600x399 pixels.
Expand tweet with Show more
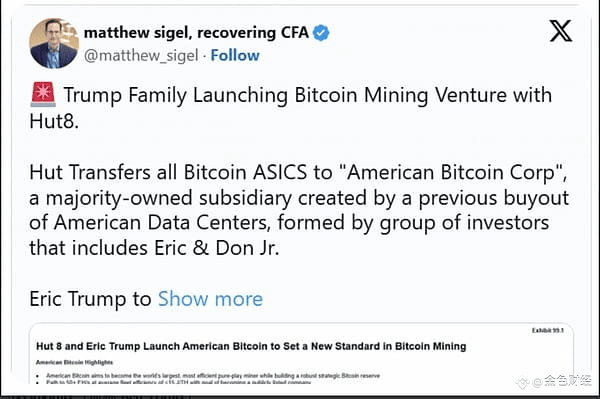(x=210, y=299)
